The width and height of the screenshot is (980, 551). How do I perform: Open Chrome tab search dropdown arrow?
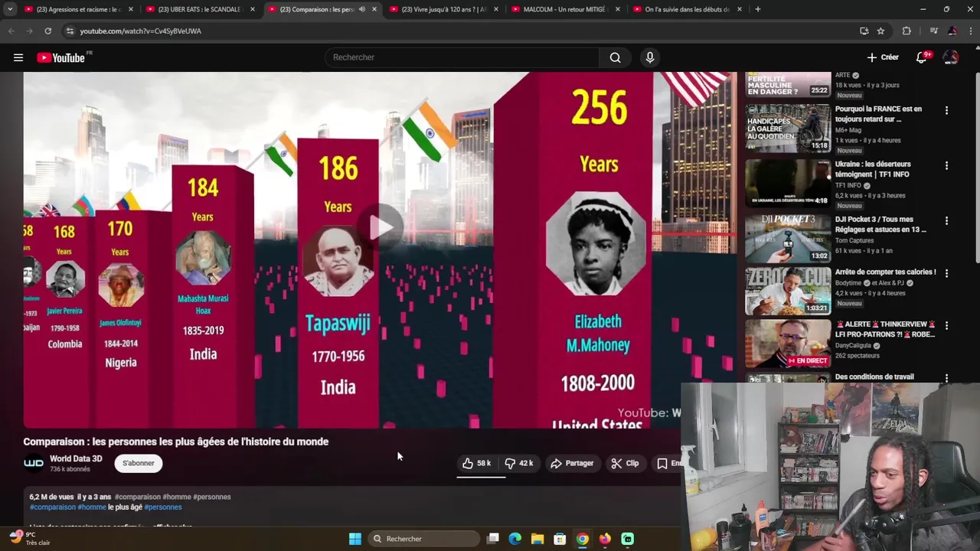pos(10,9)
